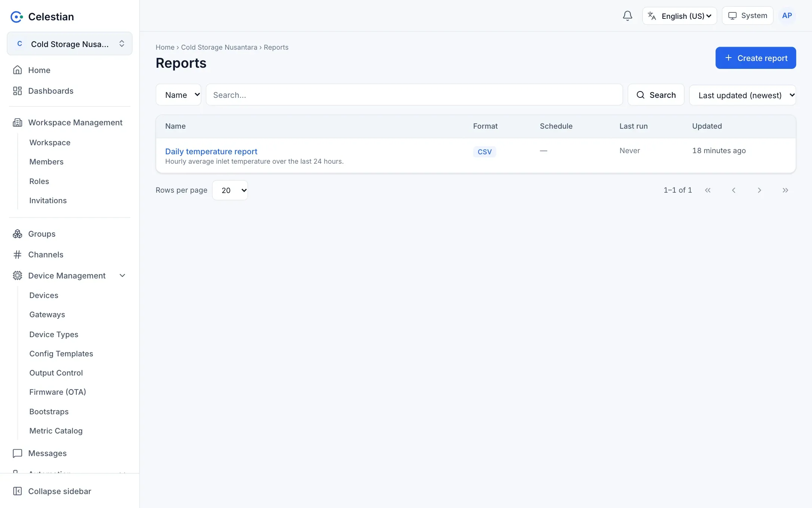Open the AP user avatar menu
Image resolution: width=812 pixels, height=508 pixels.
pos(787,16)
